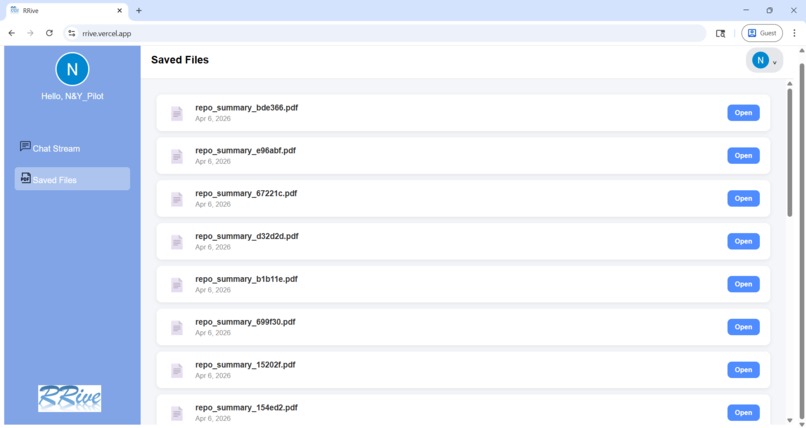
Task: Select file name repo_summary_67221c.pdf
Action: [x=246, y=193]
